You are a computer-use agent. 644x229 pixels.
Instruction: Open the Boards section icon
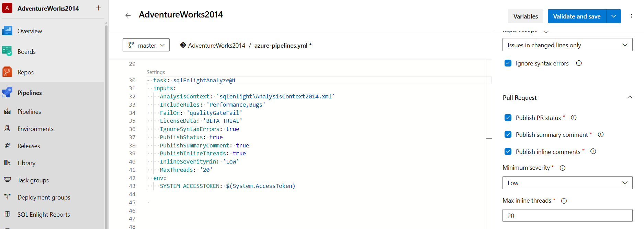[x=7, y=51]
